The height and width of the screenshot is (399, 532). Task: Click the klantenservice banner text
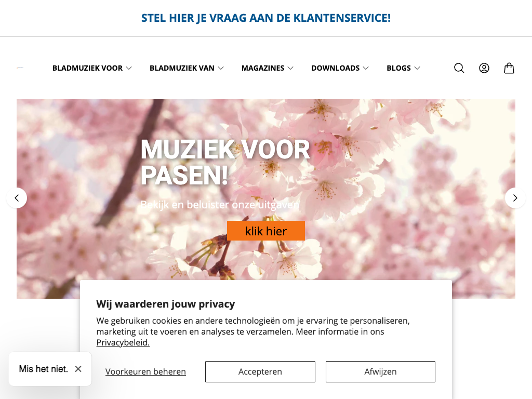266,18
